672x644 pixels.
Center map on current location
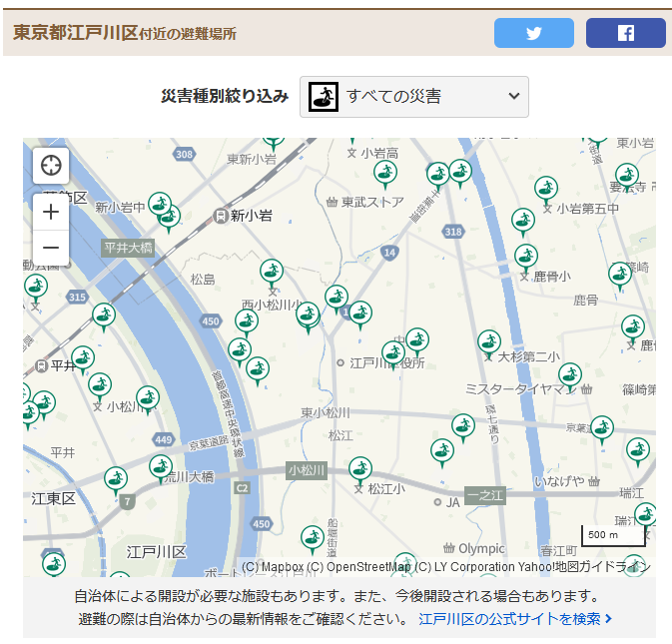(51, 165)
